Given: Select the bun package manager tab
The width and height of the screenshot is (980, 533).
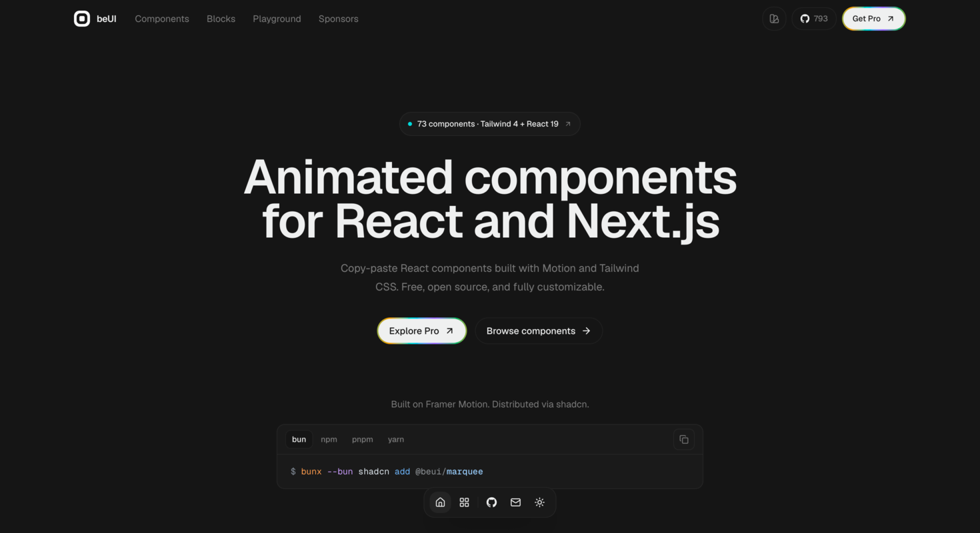Looking at the screenshot, I should tap(299, 440).
